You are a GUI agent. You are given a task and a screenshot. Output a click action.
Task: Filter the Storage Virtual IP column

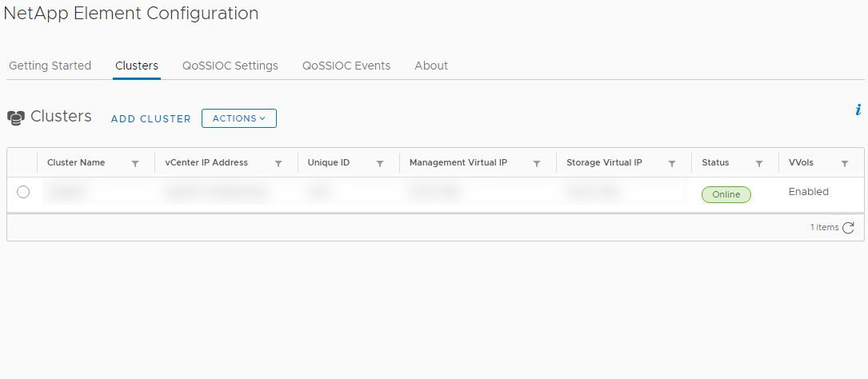pyautogui.click(x=671, y=164)
